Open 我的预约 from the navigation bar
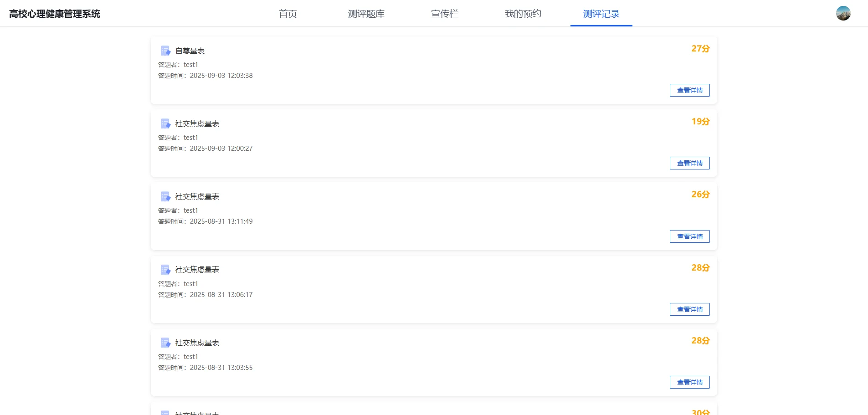Image resolution: width=868 pixels, height=415 pixels. (x=523, y=14)
